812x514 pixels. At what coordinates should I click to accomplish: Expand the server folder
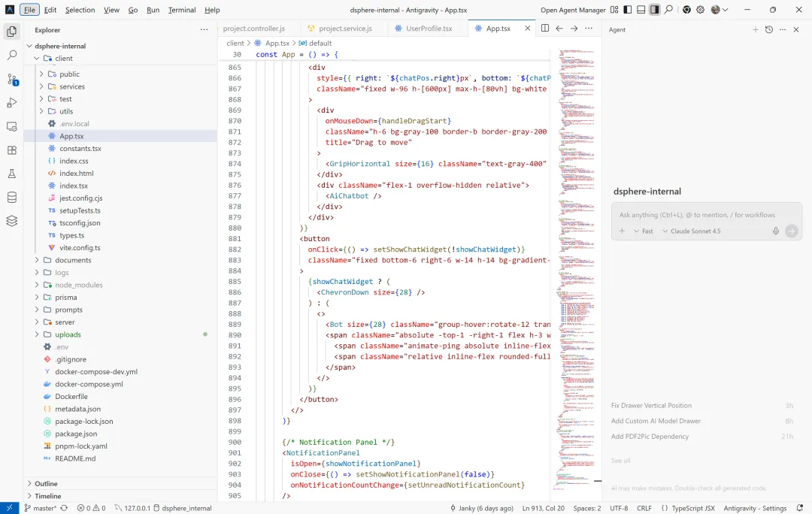pos(65,322)
